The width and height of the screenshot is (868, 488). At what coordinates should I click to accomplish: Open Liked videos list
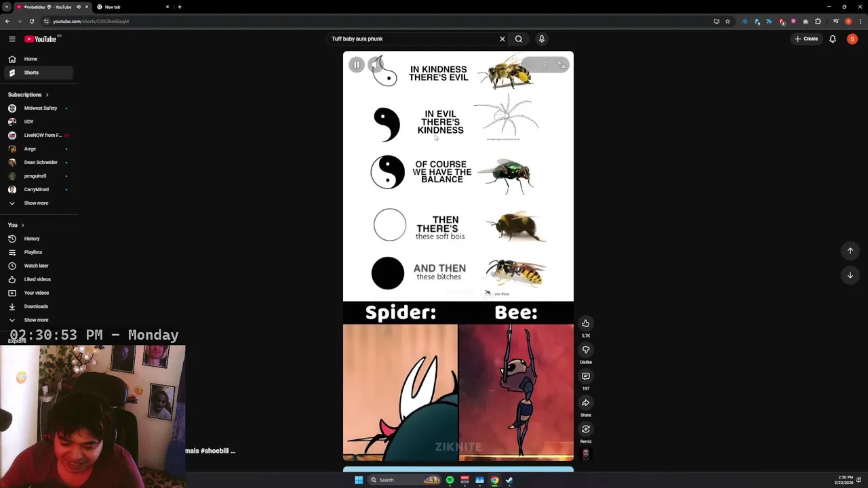click(x=39, y=279)
